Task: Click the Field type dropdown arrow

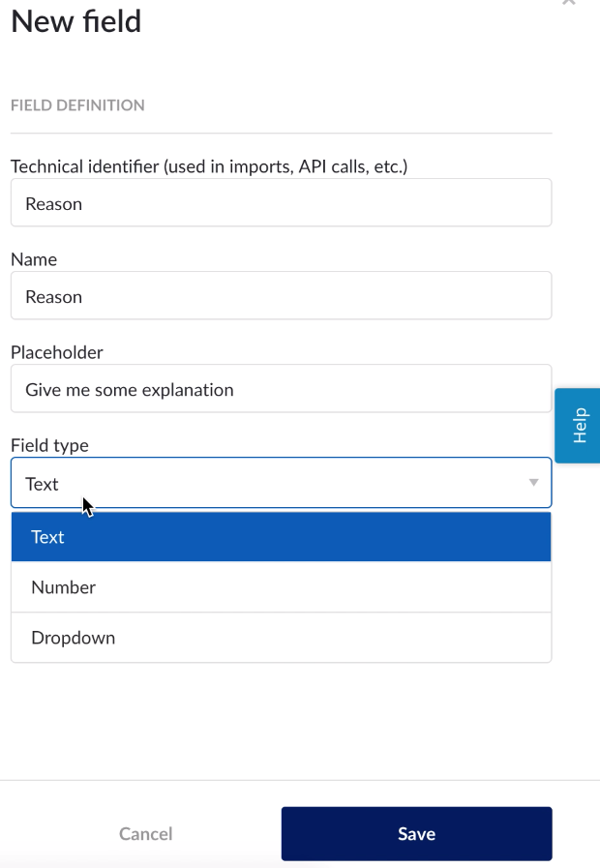Action: [533, 483]
